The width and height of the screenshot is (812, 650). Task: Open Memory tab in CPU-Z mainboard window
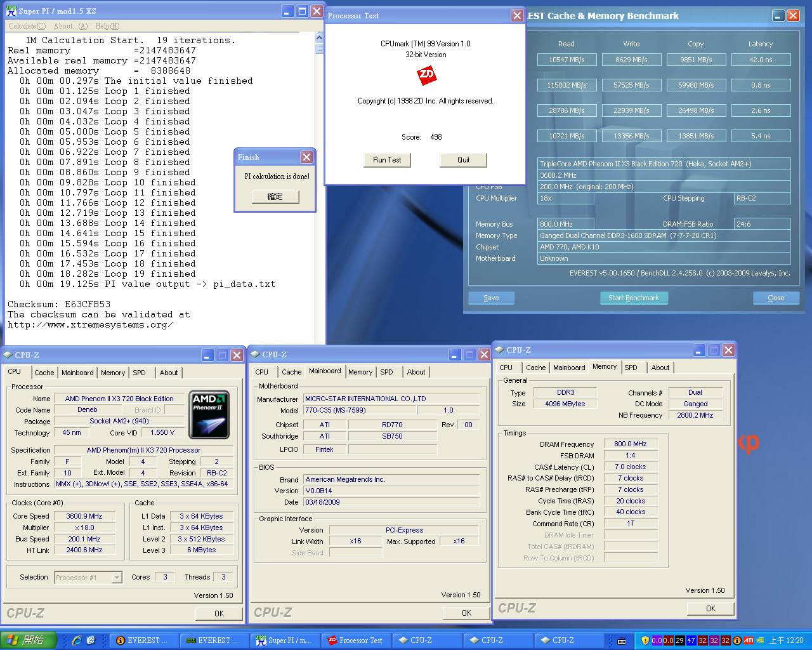pyautogui.click(x=360, y=372)
